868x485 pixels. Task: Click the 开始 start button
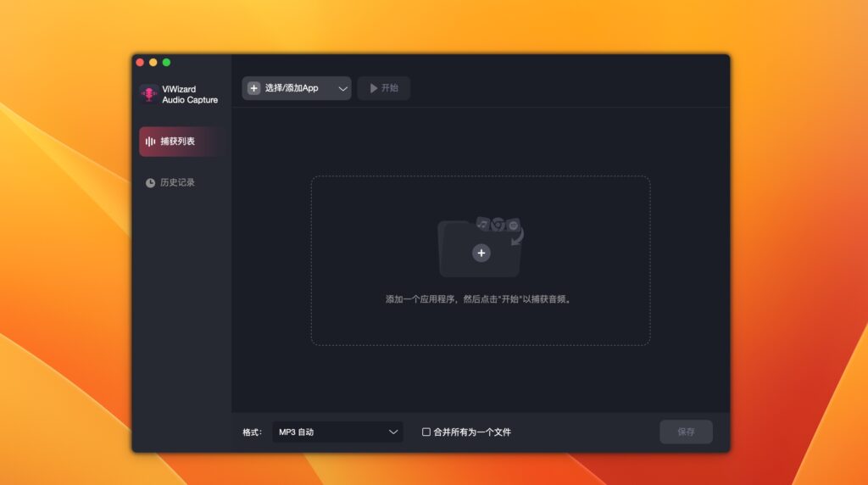(x=384, y=88)
